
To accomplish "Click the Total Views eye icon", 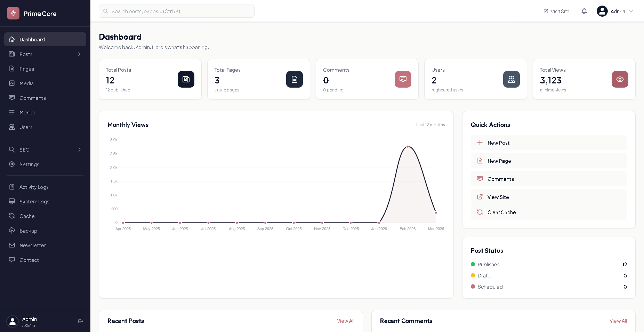I will click(620, 79).
